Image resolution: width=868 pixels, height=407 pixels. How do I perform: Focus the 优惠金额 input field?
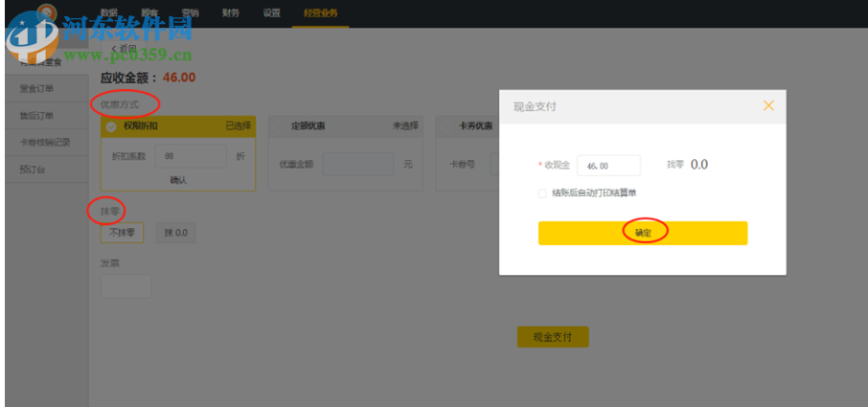coord(358,165)
